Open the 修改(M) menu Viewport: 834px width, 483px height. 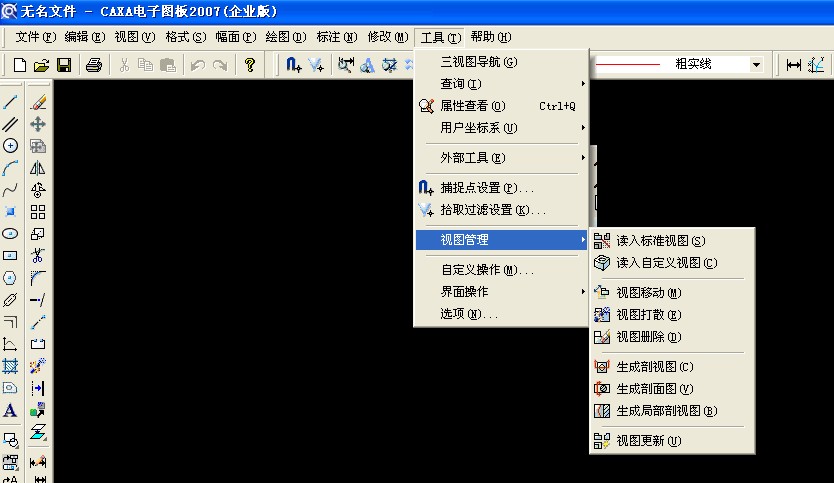(388, 37)
